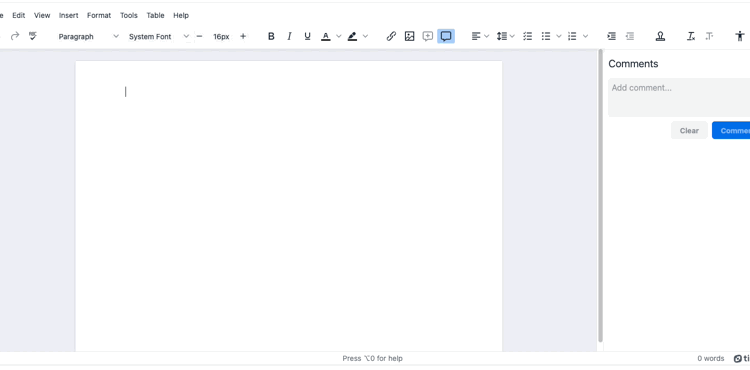Toggle italic formatting
The height and width of the screenshot is (370, 750).
point(289,36)
